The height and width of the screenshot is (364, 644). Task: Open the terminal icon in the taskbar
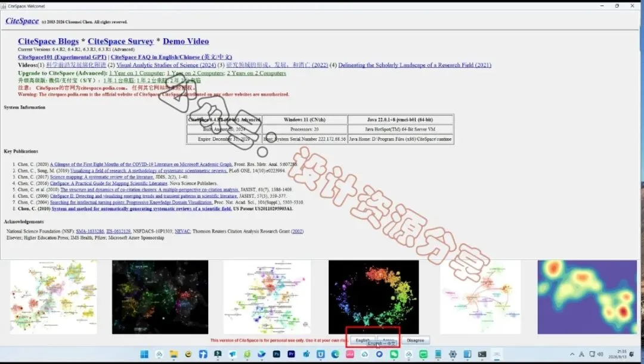[x=482, y=354]
